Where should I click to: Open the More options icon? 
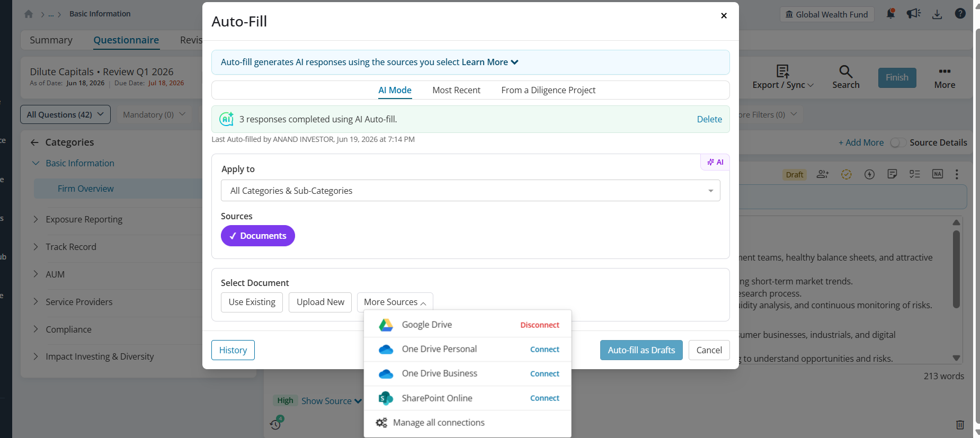point(945,71)
